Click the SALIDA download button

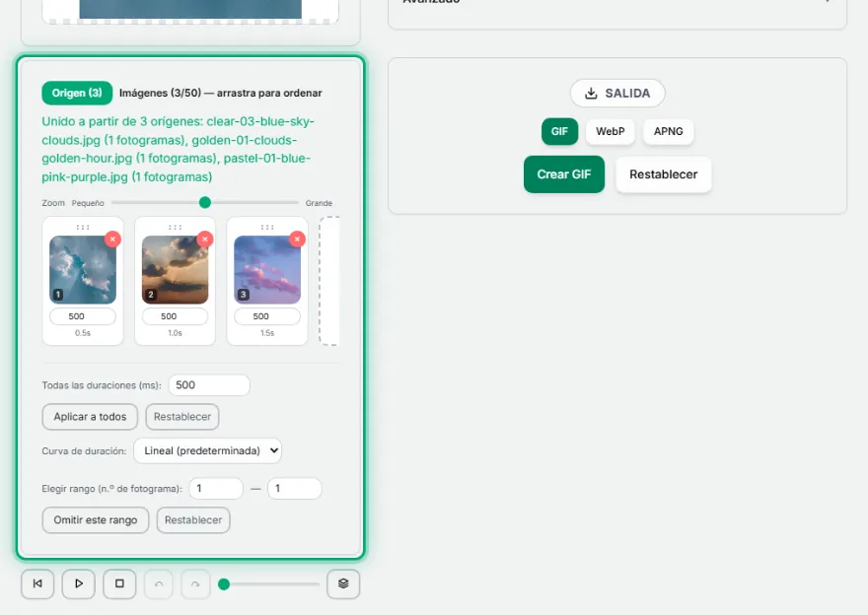click(617, 93)
